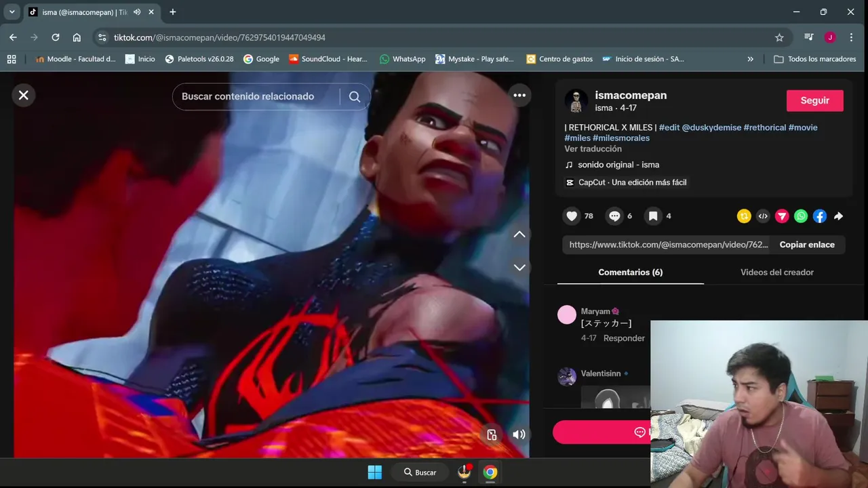Open SoundCloud bookmark
This screenshot has height=488, width=868.
(328, 59)
